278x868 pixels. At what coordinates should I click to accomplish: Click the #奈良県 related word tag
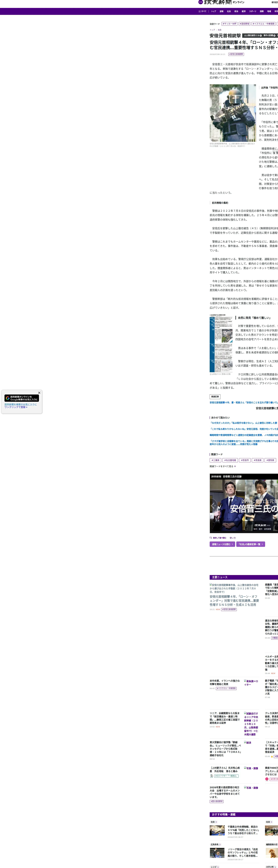[258, 460]
